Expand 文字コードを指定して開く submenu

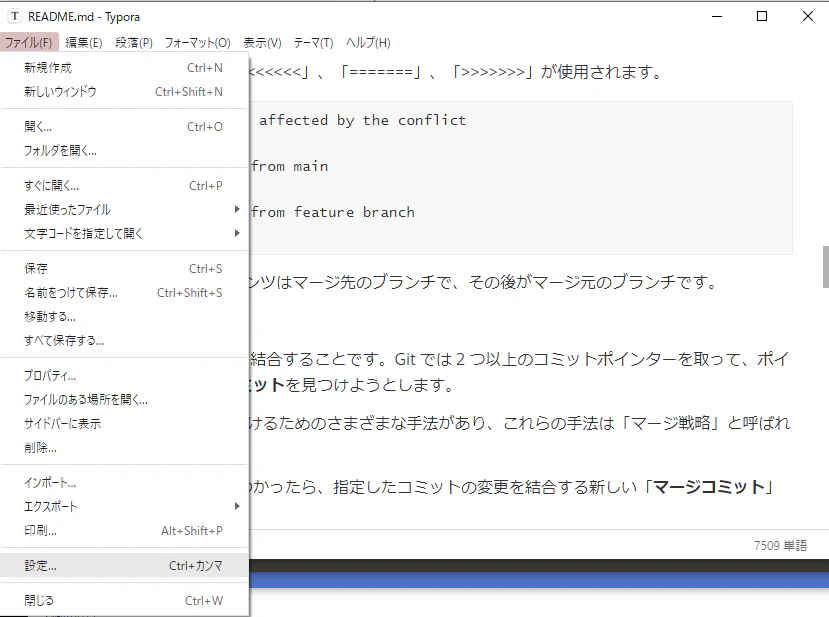click(124, 233)
